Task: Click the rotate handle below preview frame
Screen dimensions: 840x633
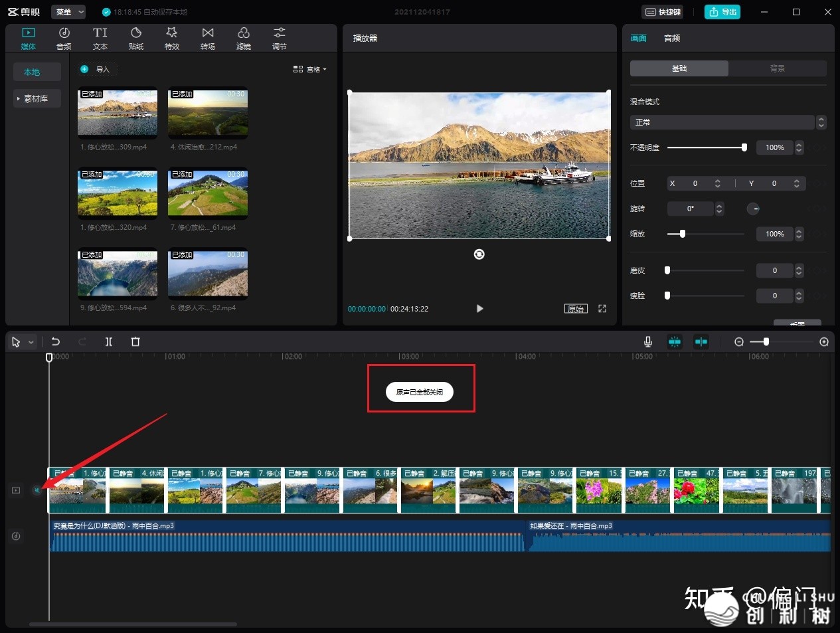Action: coord(479,254)
